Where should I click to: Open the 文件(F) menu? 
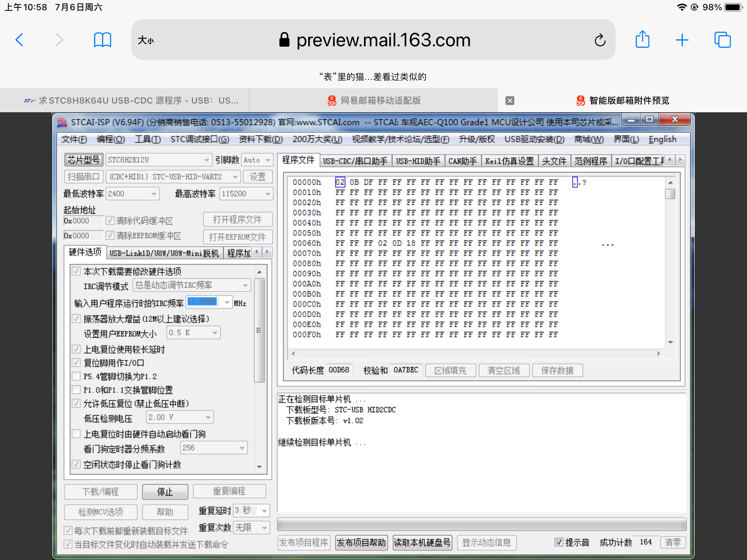coord(74,139)
